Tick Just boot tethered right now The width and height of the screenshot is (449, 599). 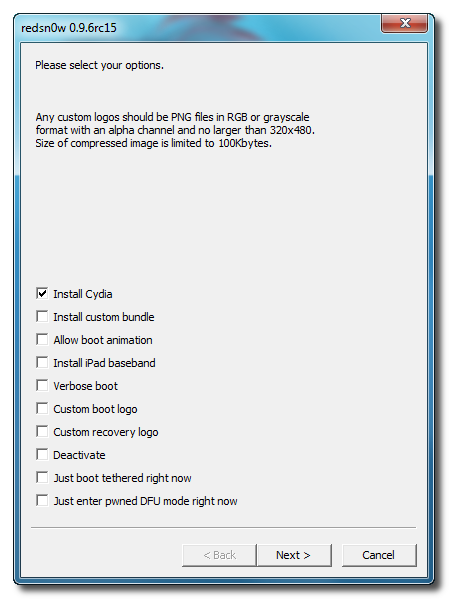42,478
